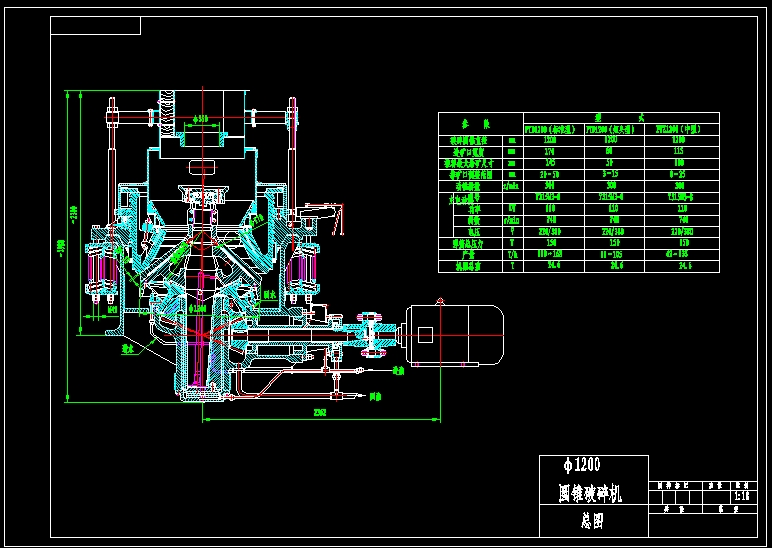This screenshot has height=548, width=772.
Task: Click the 1:10 scale cell
Action: tap(741, 494)
